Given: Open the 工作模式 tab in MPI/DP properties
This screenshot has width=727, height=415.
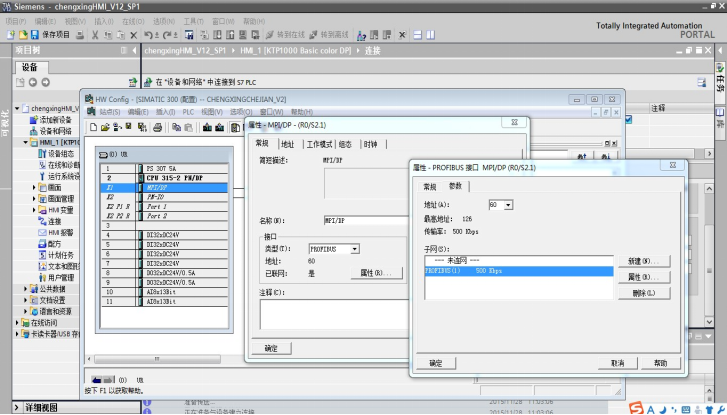Looking at the screenshot, I should (318, 144).
